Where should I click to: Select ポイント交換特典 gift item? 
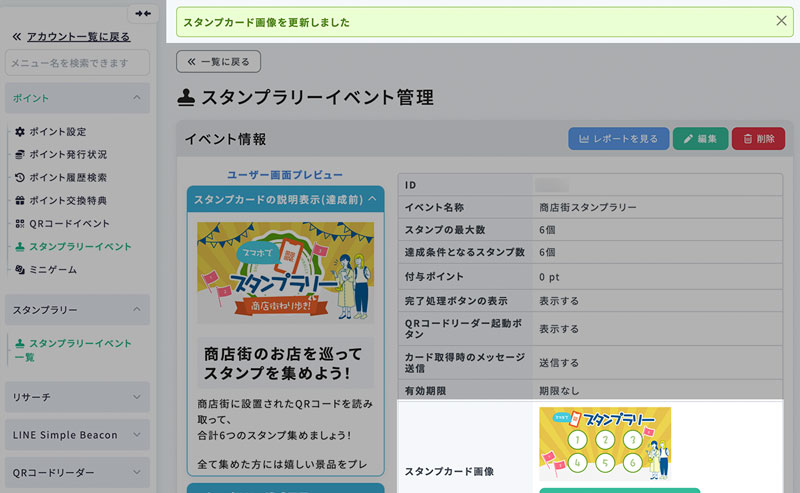[67, 201]
